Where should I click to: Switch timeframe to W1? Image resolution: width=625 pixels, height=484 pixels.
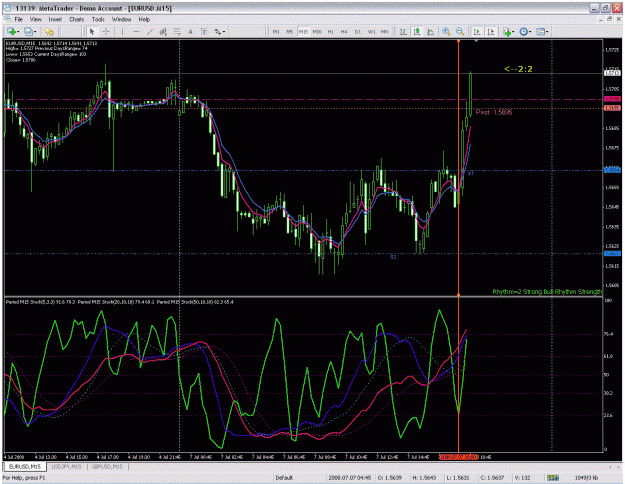(x=371, y=31)
